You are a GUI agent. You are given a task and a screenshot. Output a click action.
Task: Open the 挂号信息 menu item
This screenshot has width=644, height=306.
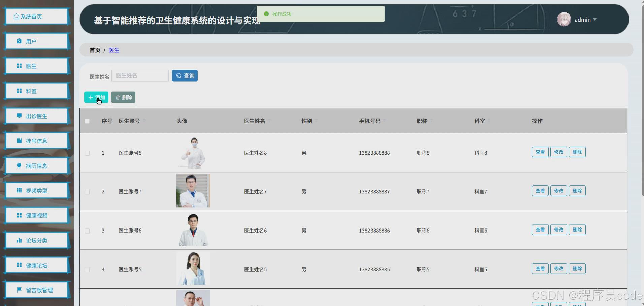36,141
